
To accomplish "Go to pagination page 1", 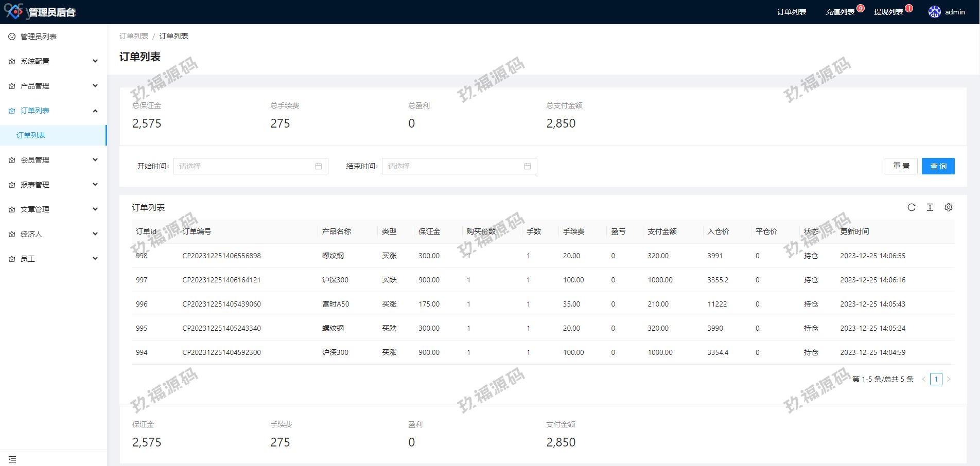I will [x=936, y=379].
